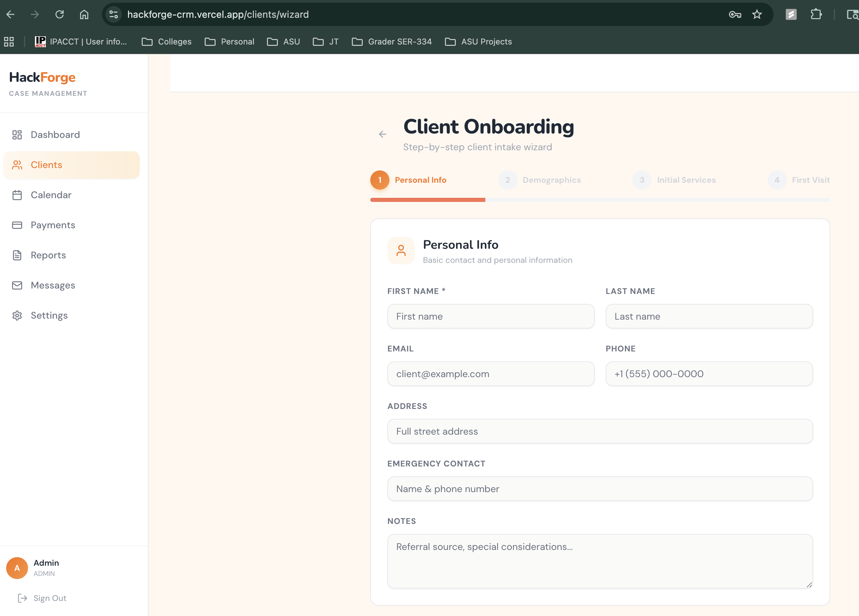Click the Settings gear icon
This screenshot has height=616, width=859.
point(17,315)
